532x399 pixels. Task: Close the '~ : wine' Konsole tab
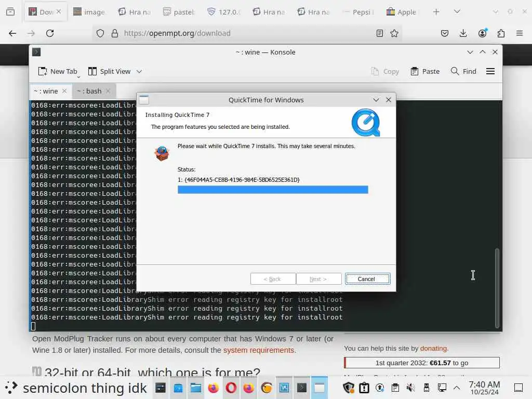[x=64, y=91]
